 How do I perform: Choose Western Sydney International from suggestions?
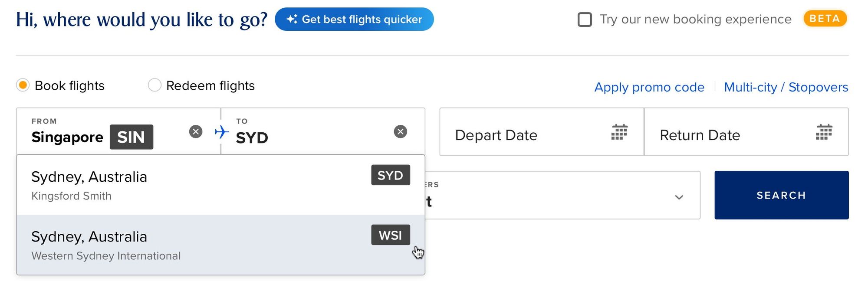click(220, 245)
